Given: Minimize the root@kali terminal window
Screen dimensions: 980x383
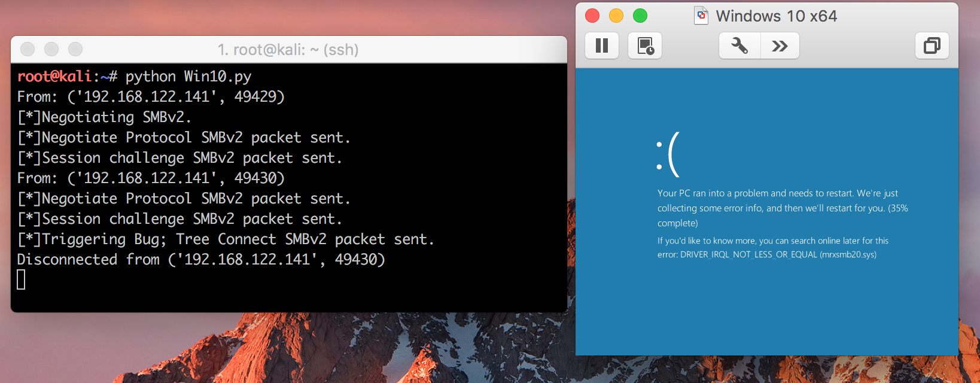Looking at the screenshot, I should 51,49.
